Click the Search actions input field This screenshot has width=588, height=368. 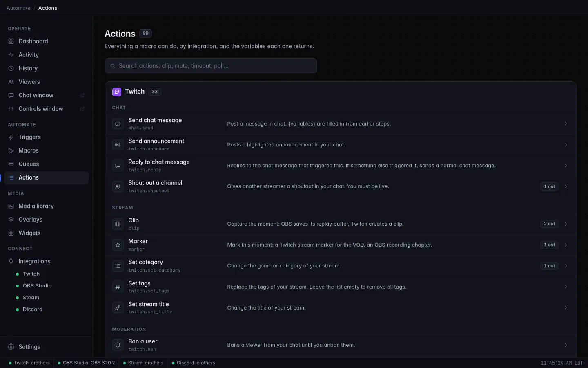(211, 66)
